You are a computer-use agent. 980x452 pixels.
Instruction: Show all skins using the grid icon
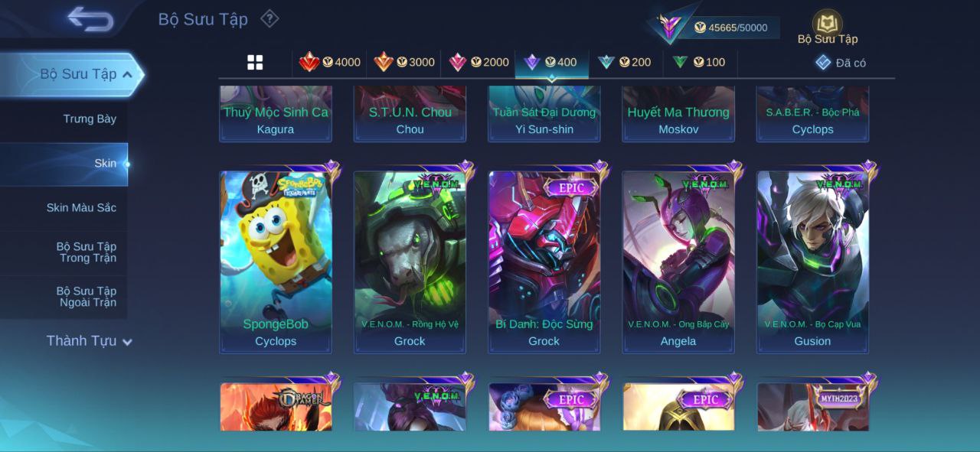255,63
